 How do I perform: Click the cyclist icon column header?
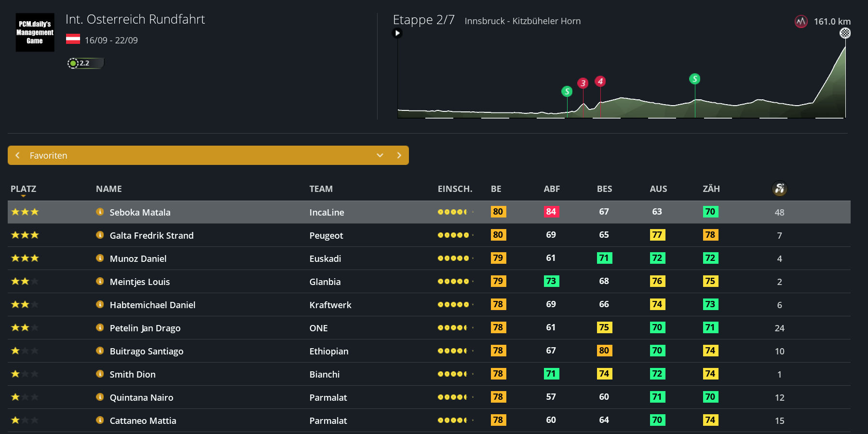click(779, 189)
